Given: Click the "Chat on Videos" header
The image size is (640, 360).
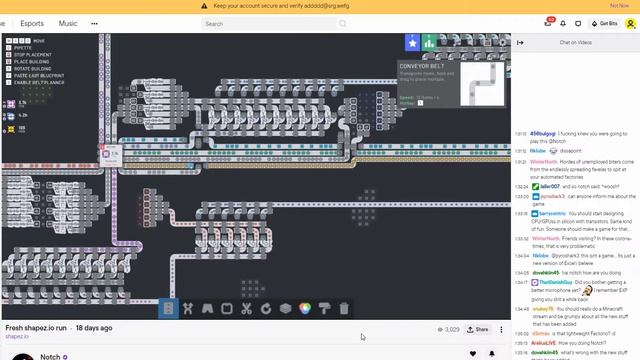Looking at the screenshot, I should pos(576,42).
